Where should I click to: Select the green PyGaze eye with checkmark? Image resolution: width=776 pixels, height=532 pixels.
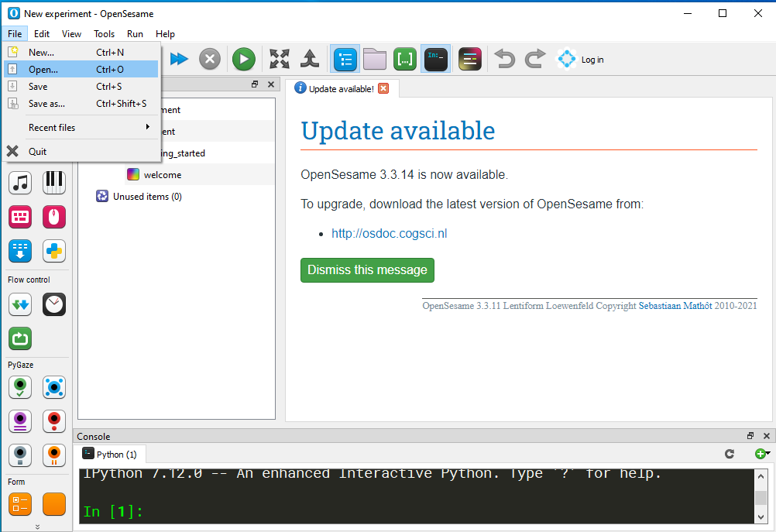20,387
